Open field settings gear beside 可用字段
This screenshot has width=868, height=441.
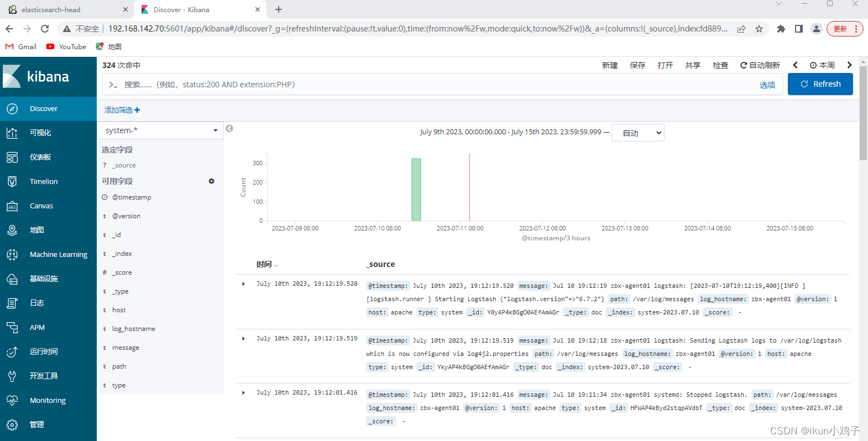tap(211, 181)
